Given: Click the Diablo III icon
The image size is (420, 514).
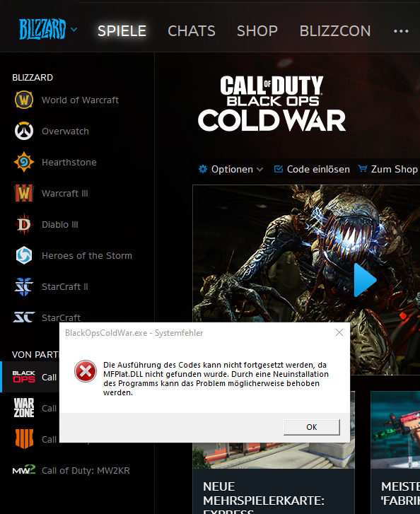Looking at the screenshot, I should pos(24,225).
